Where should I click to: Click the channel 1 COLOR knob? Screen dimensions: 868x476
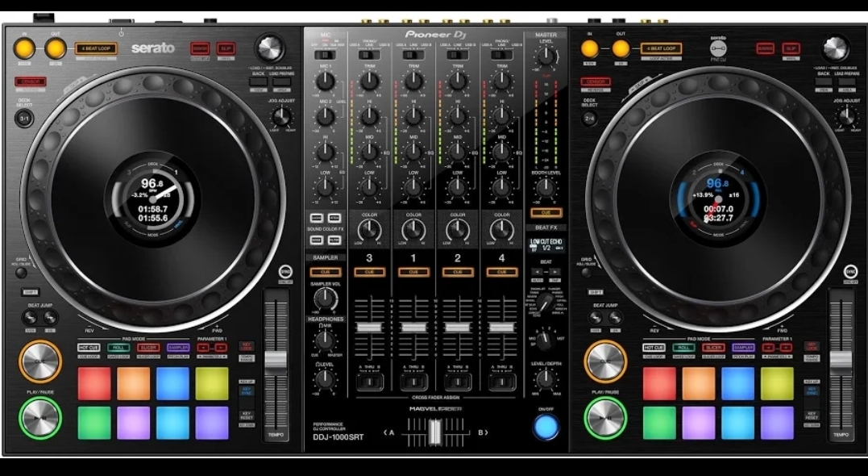(x=413, y=229)
